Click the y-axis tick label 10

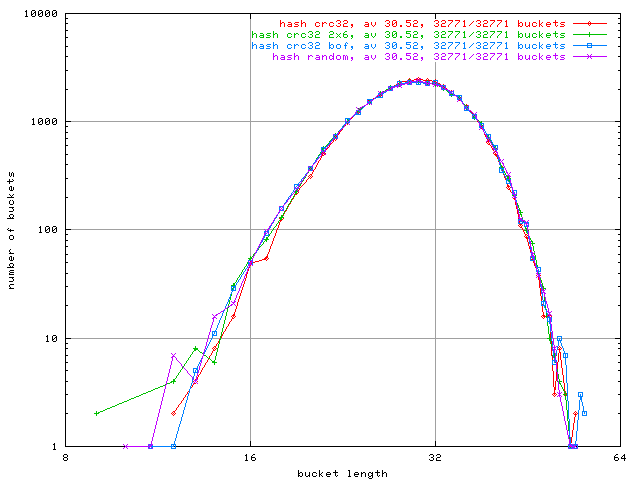point(51,338)
